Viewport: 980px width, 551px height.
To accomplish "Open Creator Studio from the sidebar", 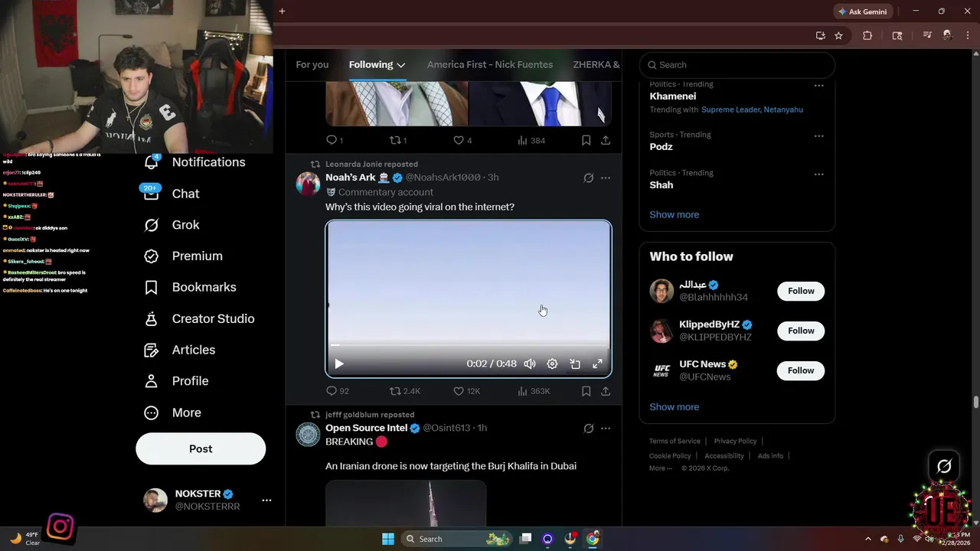I will tap(199, 318).
